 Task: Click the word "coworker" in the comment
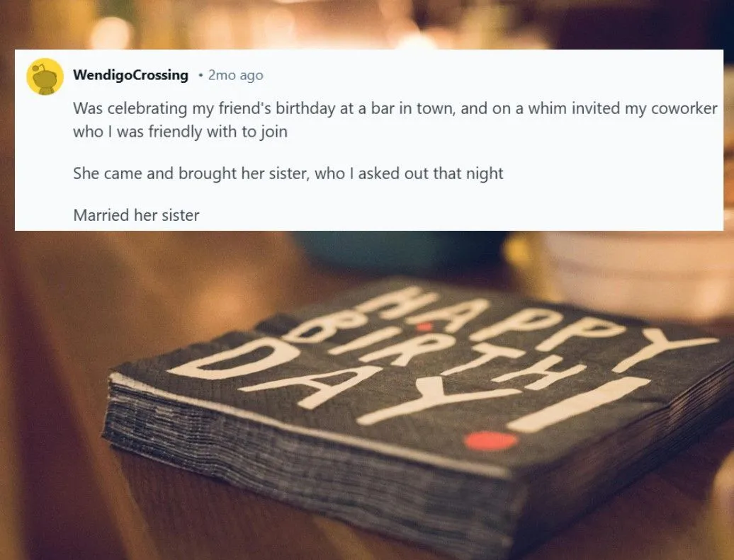pyautogui.click(x=686, y=110)
